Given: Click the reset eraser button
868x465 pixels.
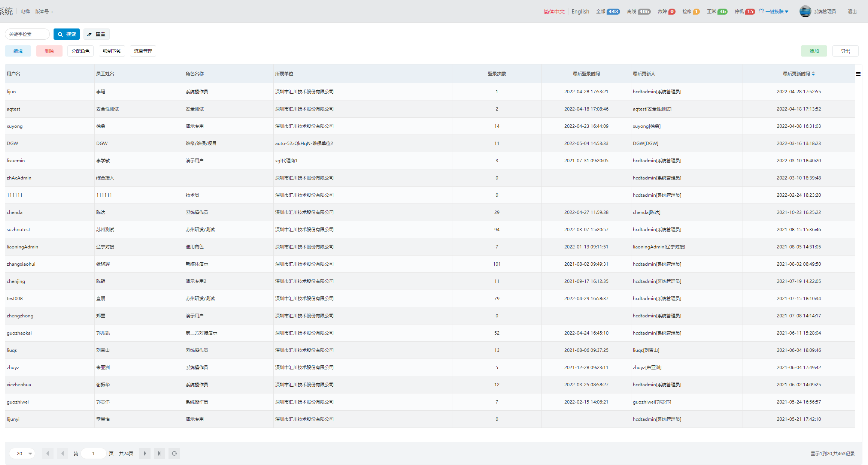Looking at the screenshot, I should (x=97, y=34).
